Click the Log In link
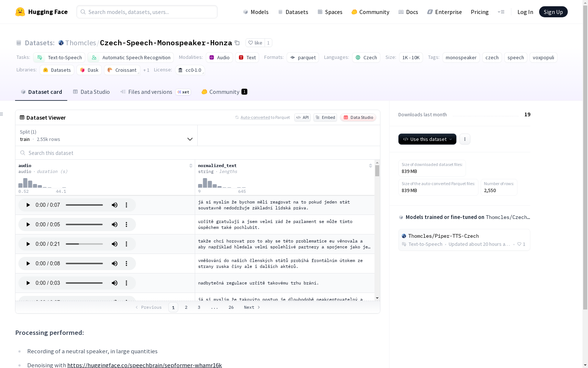This screenshot has height=368, width=588. tap(525, 12)
